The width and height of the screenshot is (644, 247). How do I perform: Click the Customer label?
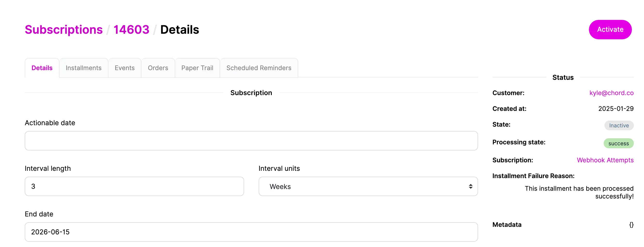tap(508, 93)
